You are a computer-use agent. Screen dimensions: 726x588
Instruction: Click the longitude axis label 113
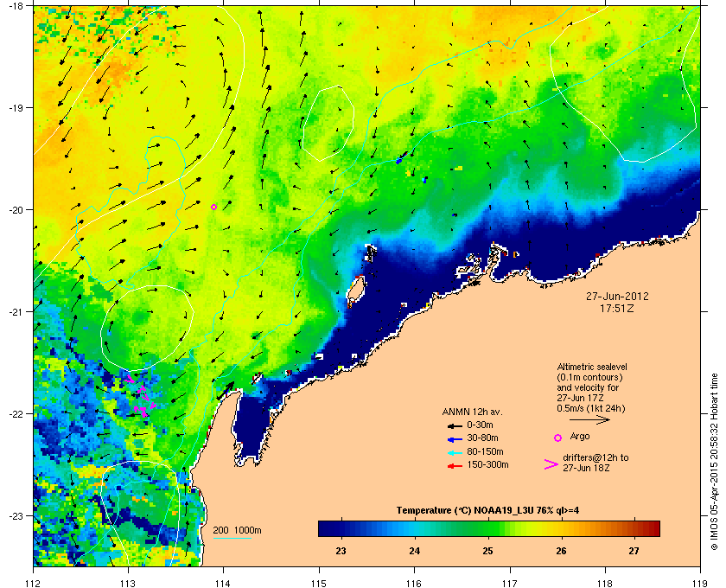pyautogui.click(x=128, y=584)
